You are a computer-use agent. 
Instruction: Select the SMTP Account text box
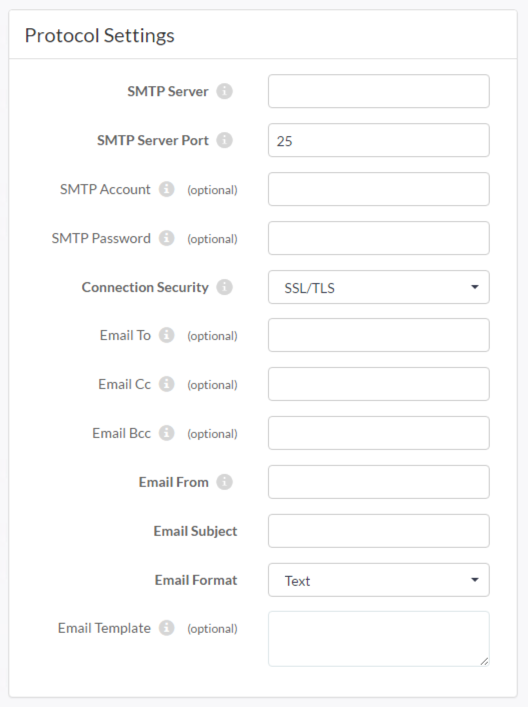[379, 189]
